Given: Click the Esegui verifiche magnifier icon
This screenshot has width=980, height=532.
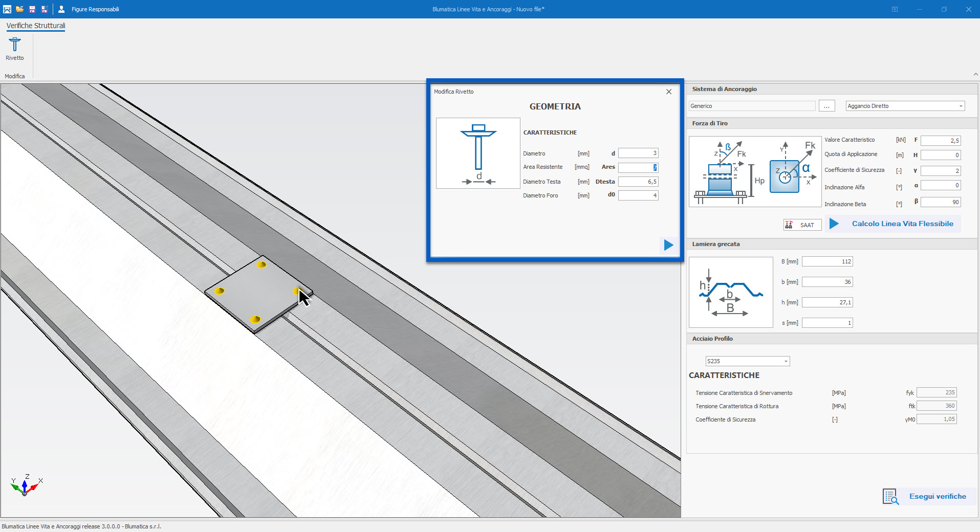Looking at the screenshot, I should coord(890,496).
